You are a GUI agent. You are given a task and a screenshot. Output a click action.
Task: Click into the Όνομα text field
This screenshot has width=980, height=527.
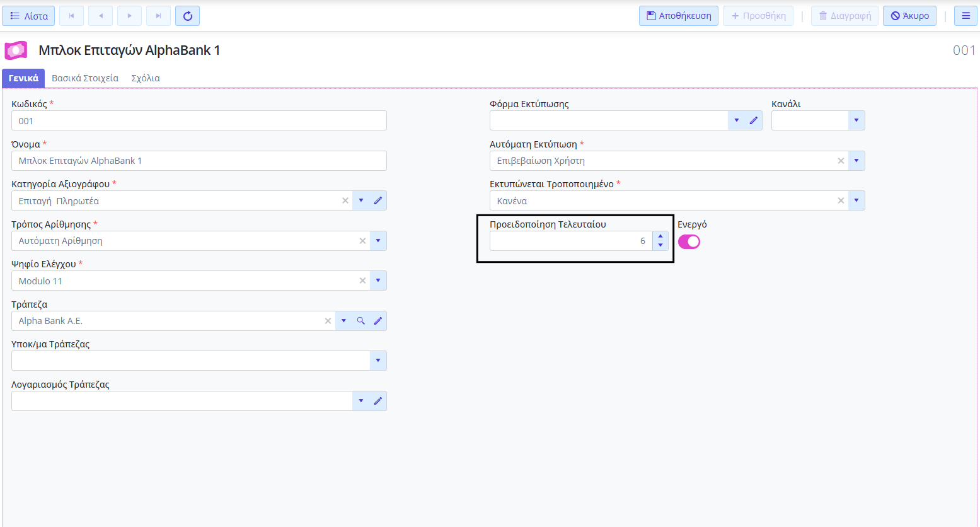(199, 161)
